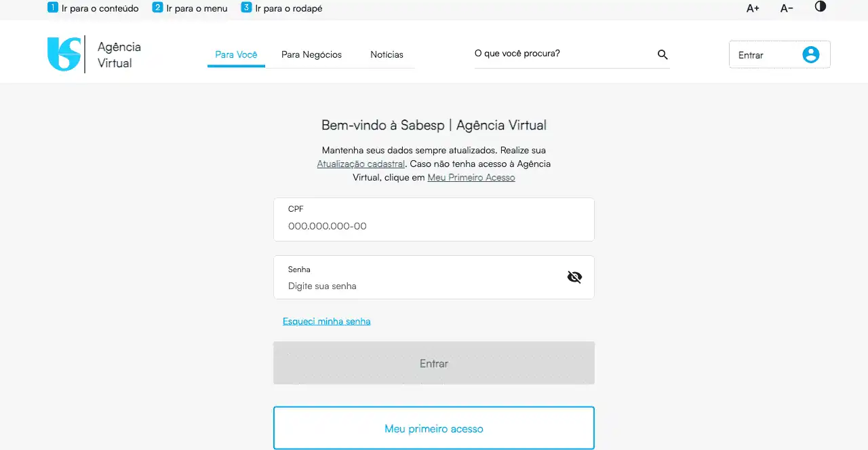Skip to content shortcut 1
Viewport: 868px width, 450px height.
tap(93, 8)
